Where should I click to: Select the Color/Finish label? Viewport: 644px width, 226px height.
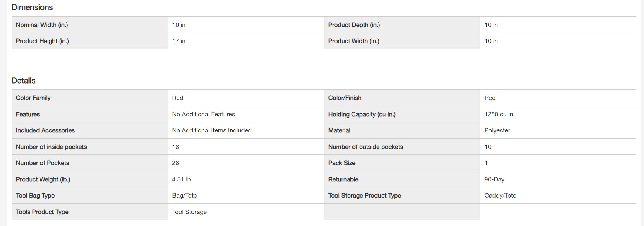[345, 98]
